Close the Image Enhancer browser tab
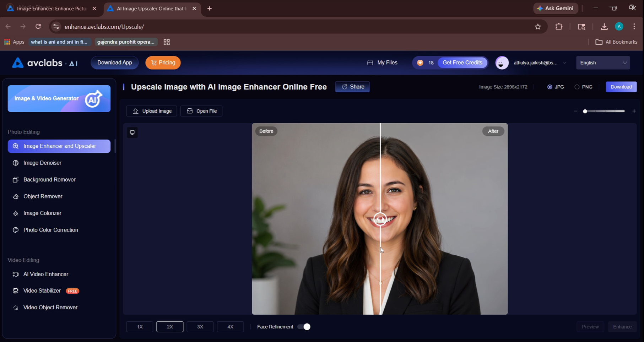The height and width of the screenshot is (342, 644). coord(94,9)
